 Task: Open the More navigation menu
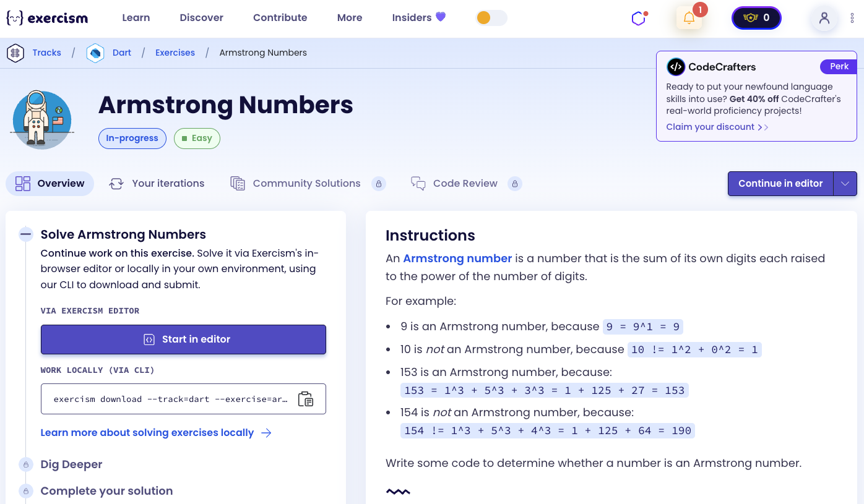[349, 18]
